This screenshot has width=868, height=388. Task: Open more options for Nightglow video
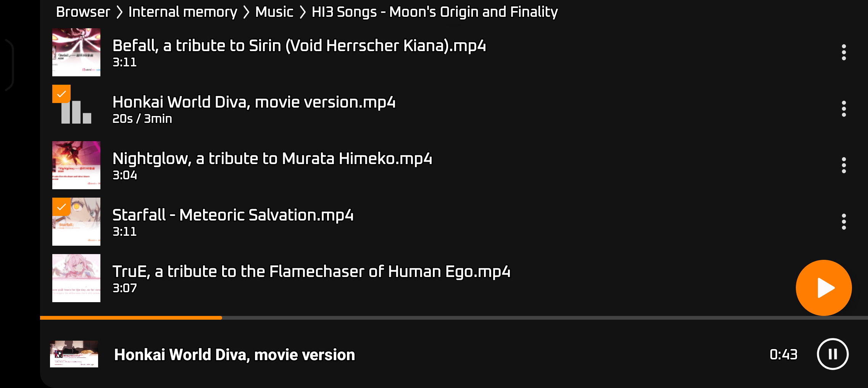click(x=844, y=165)
